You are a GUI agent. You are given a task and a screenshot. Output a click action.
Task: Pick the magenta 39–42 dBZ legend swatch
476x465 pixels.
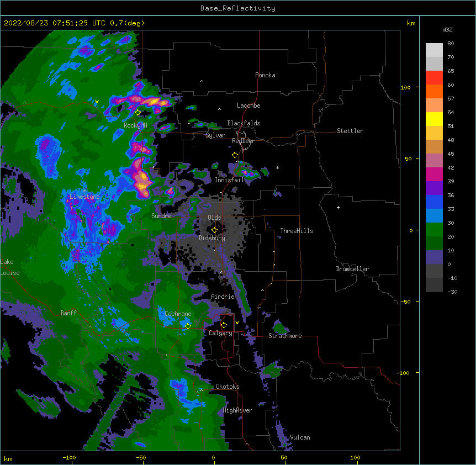(x=434, y=174)
